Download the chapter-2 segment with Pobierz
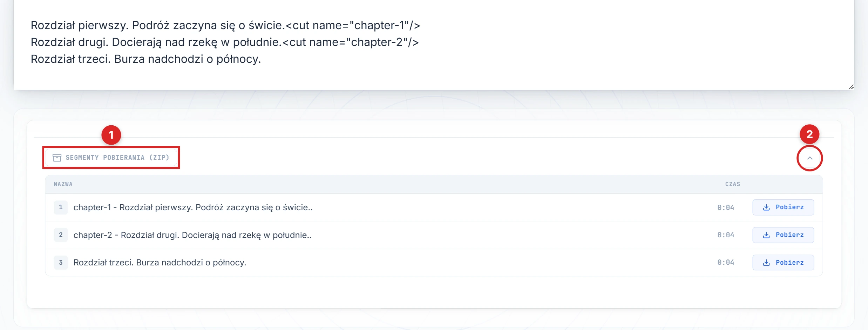Image resolution: width=868 pixels, height=330 pixels. point(783,235)
